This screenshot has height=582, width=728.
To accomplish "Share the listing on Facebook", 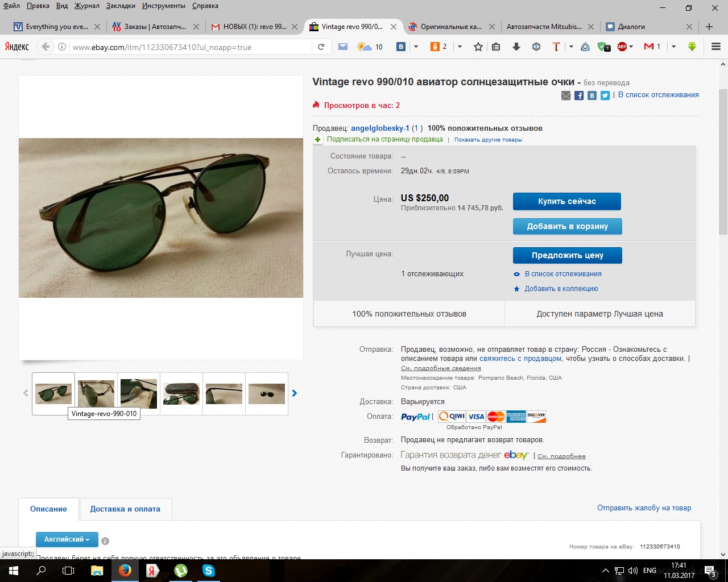I will tap(579, 95).
